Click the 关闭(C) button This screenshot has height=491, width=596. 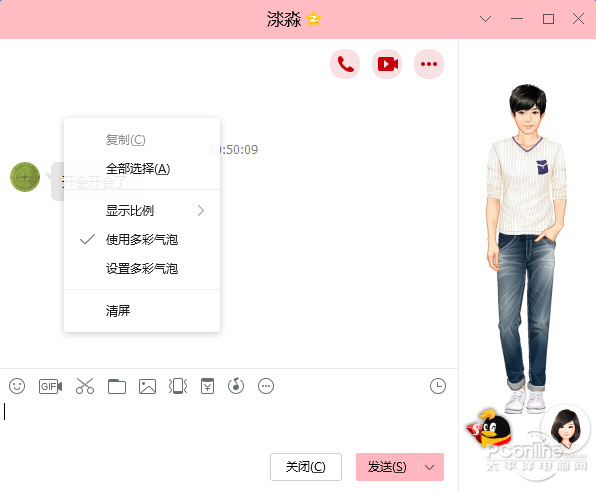[x=306, y=467]
